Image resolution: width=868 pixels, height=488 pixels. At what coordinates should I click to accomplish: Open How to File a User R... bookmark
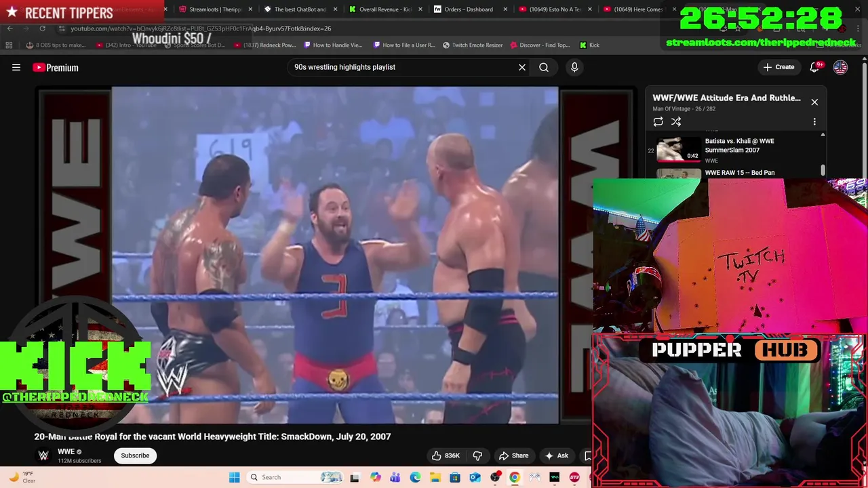(404, 45)
